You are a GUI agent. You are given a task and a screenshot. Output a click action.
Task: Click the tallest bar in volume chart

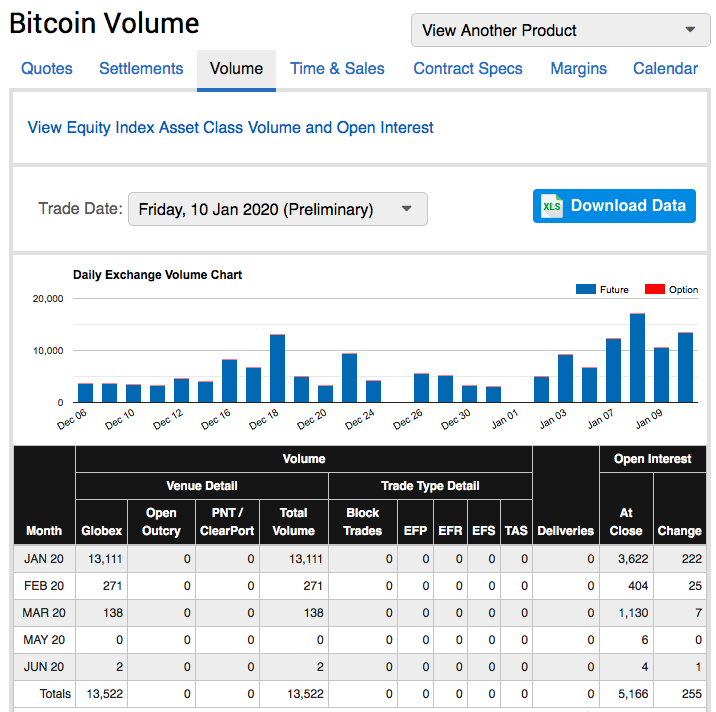(637, 358)
